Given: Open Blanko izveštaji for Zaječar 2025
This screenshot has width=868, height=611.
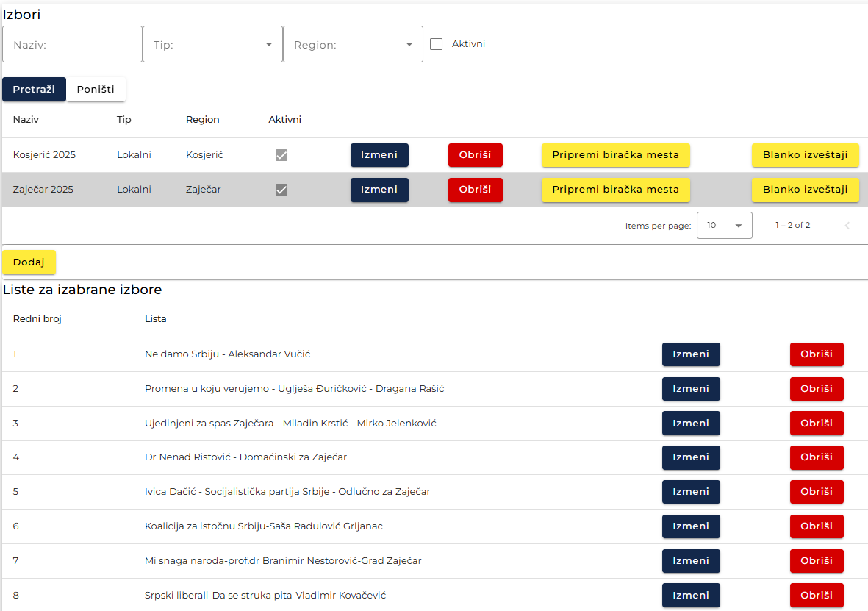Looking at the screenshot, I should click(x=805, y=190).
